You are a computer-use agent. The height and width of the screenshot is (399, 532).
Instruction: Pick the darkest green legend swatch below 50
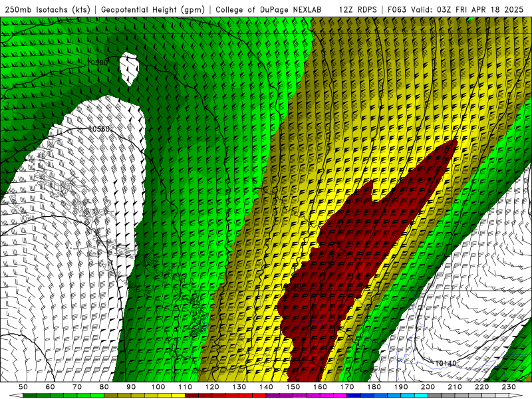coord(30,396)
